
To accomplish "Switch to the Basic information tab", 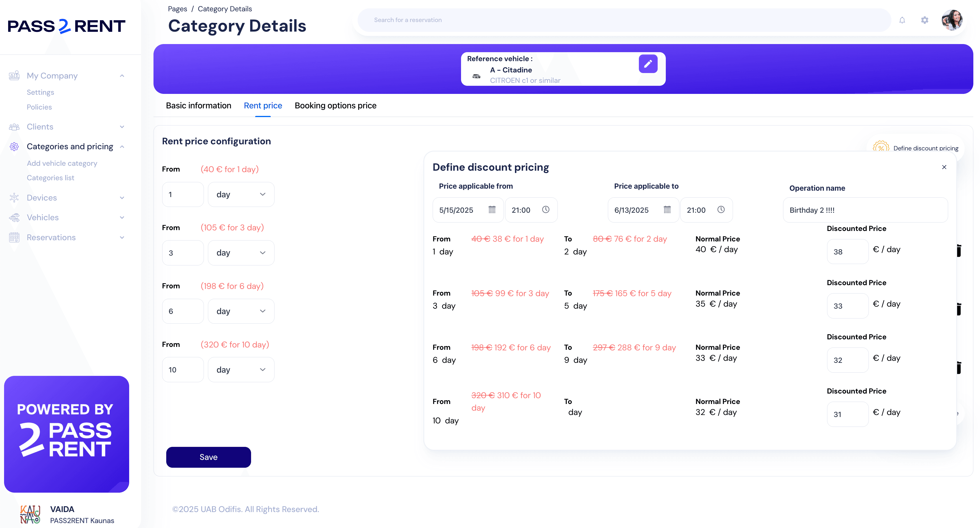I will tap(198, 105).
